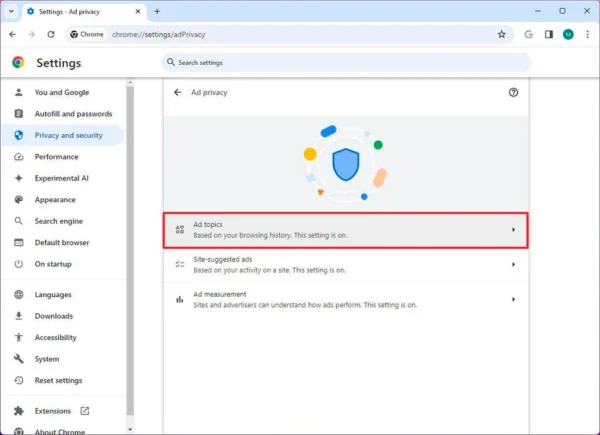The image size is (600, 435).
Task: Open the Ad measurement setting row
Action: click(x=346, y=300)
